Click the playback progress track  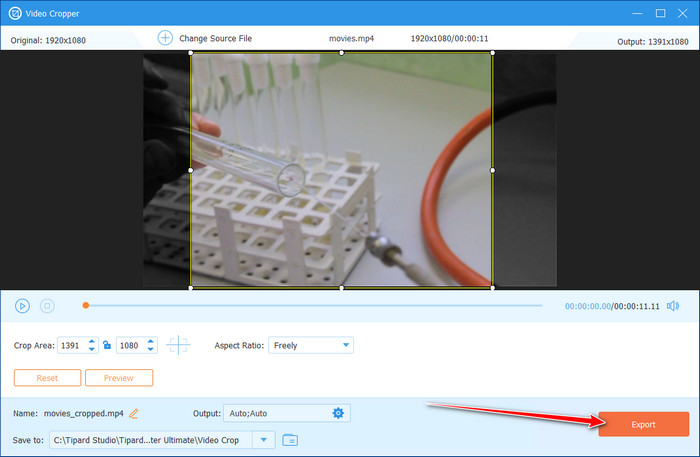tap(312, 306)
